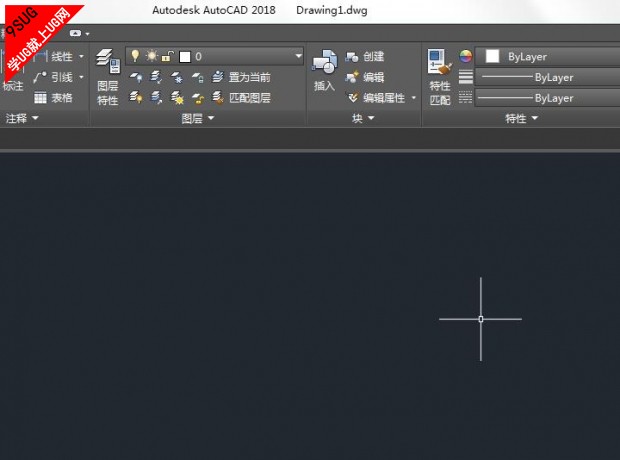Screen dimensions: 620x460
Task: Expand the 图层 (Layers) panel title arrow
Action: pyautogui.click(x=211, y=118)
